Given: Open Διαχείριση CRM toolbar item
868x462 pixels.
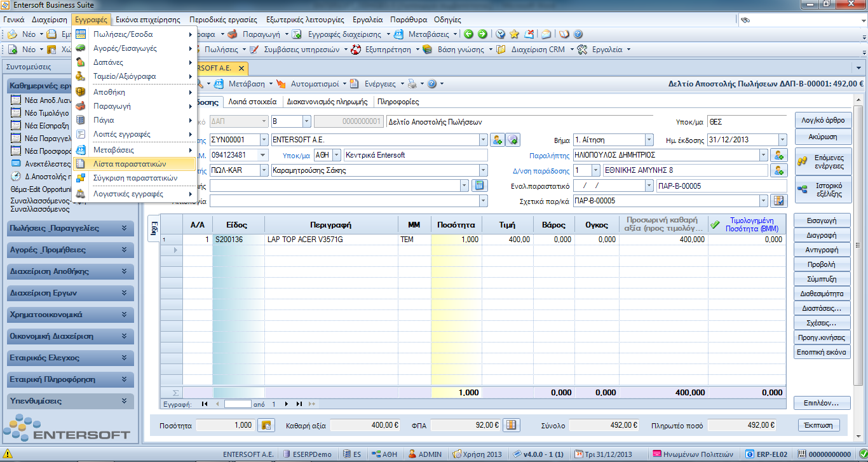Looking at the screenshot, I should [535, 49].
